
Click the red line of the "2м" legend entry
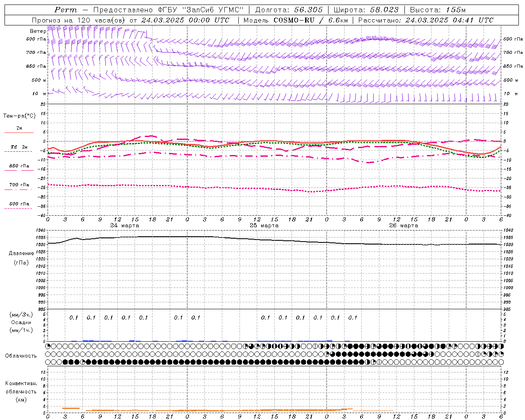pyautogui.click(x=19, y=132)
